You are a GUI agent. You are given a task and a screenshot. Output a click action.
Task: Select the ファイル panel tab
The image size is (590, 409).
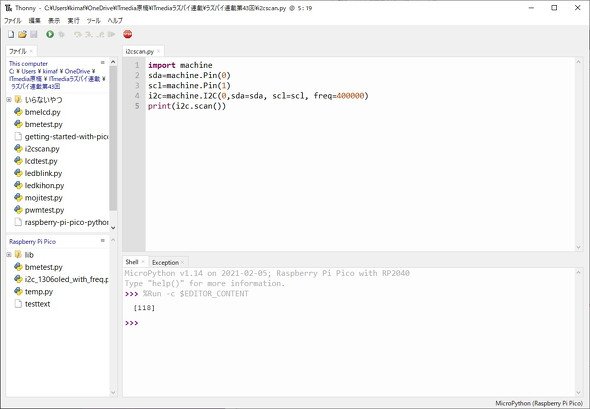coord(18,51)
